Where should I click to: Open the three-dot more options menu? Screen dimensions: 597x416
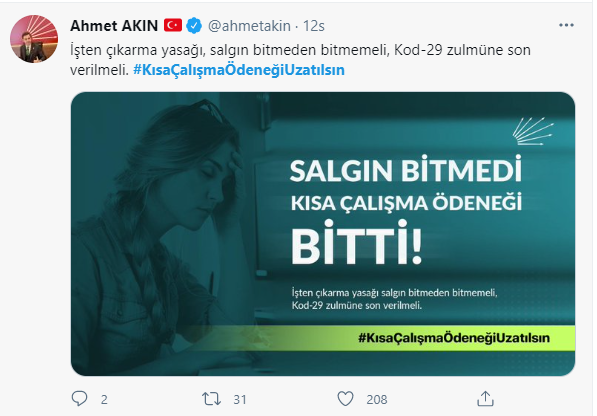click(566, 25)
